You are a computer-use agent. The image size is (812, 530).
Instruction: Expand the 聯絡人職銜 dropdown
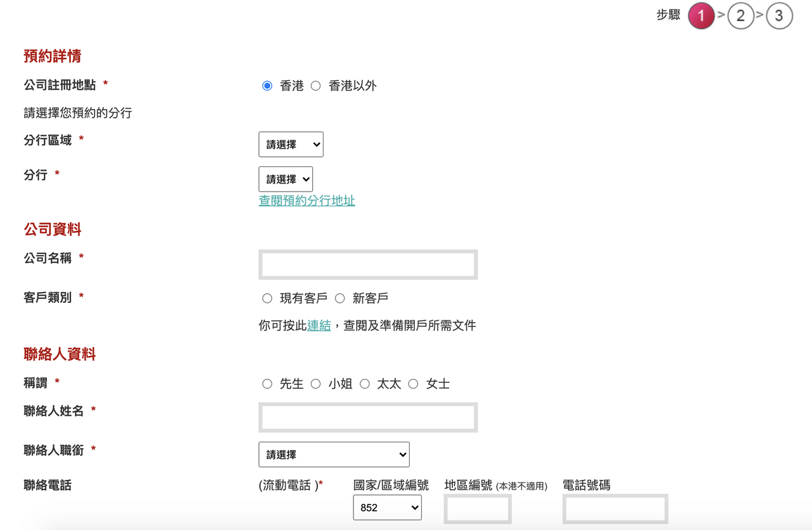(x=334, y=454)
